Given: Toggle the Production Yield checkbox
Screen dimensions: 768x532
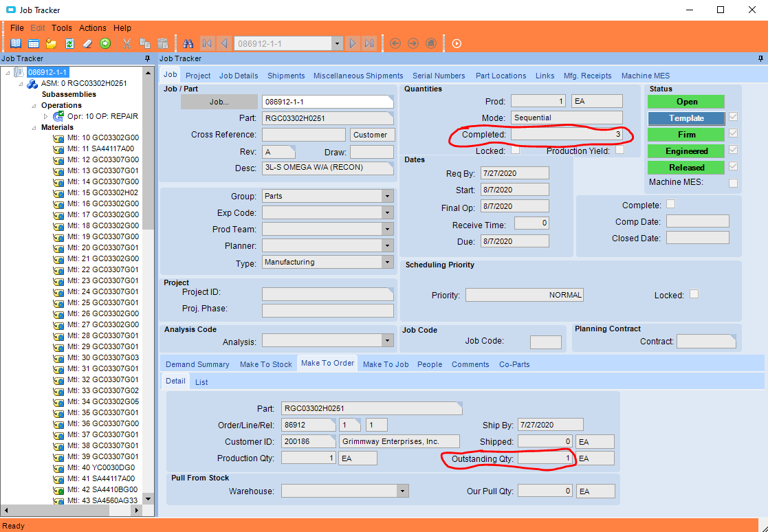Looking at the screenshot, I should click(x=620, y=151).
